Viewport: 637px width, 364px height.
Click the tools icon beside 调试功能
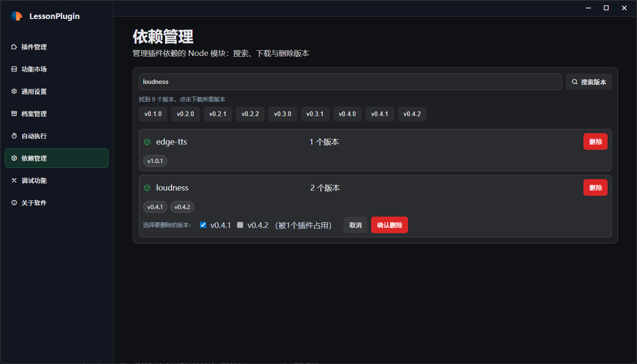pyautogui.click(x=14, y=181)
